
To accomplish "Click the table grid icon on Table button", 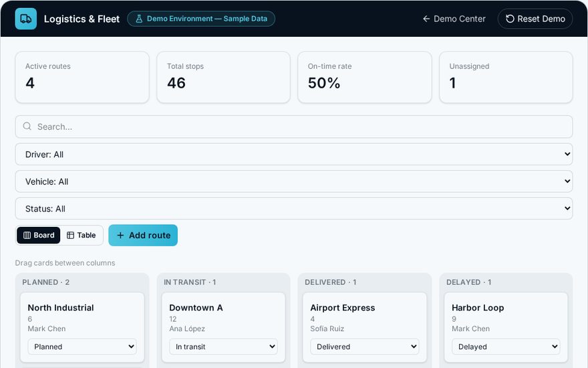I will pos(71,235).
